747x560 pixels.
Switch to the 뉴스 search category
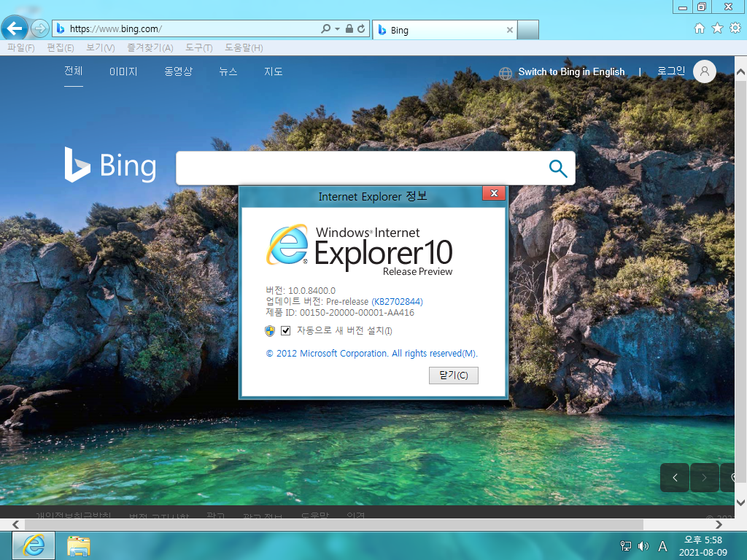[x=228, y=71]
